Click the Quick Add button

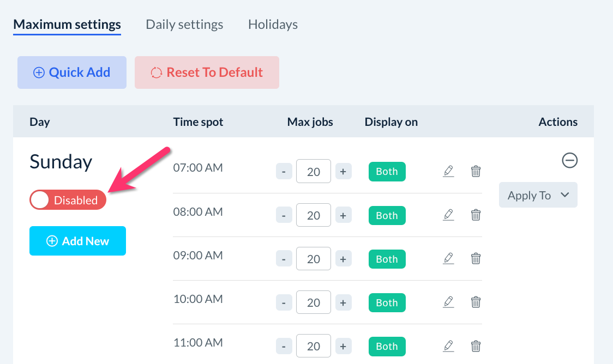[x=72, y=72]
